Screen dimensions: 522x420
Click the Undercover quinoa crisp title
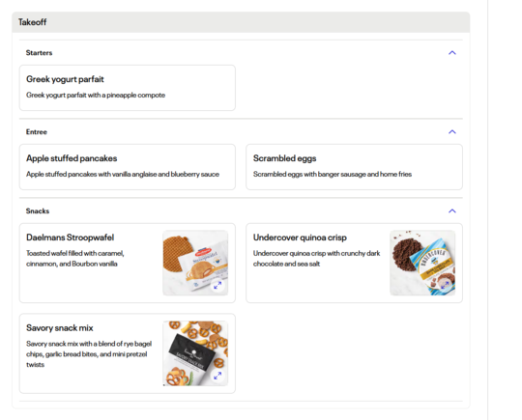click(300, 238)
